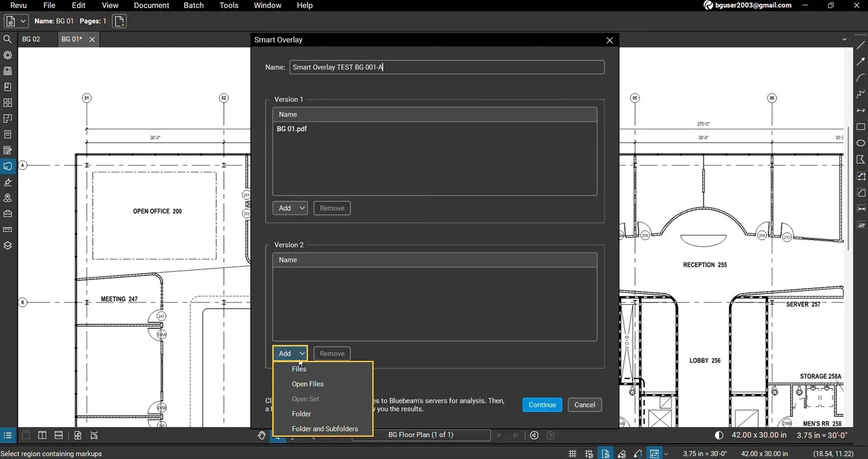Screen dimensions: 868x459
Task: Click Continue in Smart Overlay dialog
Action: click(542, 405)
